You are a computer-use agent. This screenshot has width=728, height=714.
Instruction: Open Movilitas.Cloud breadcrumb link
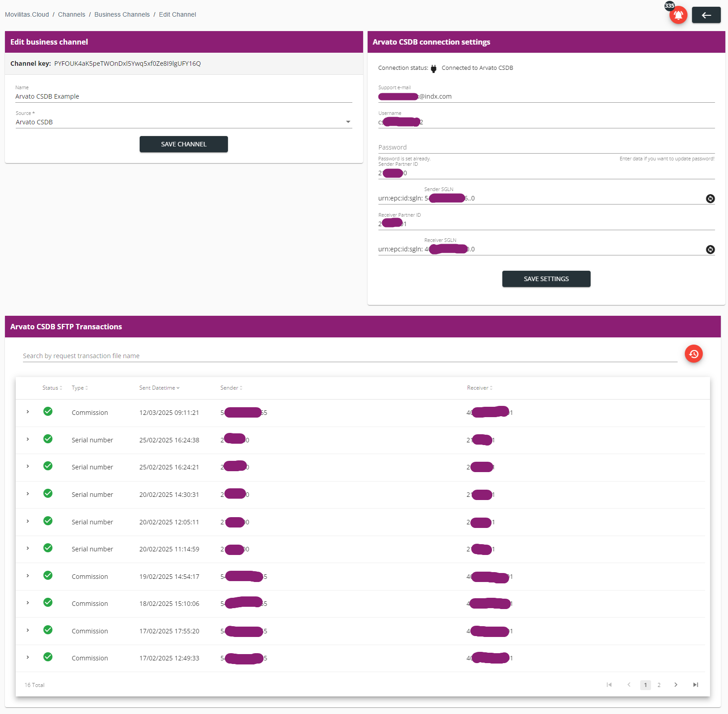click(x=27, y=14)
